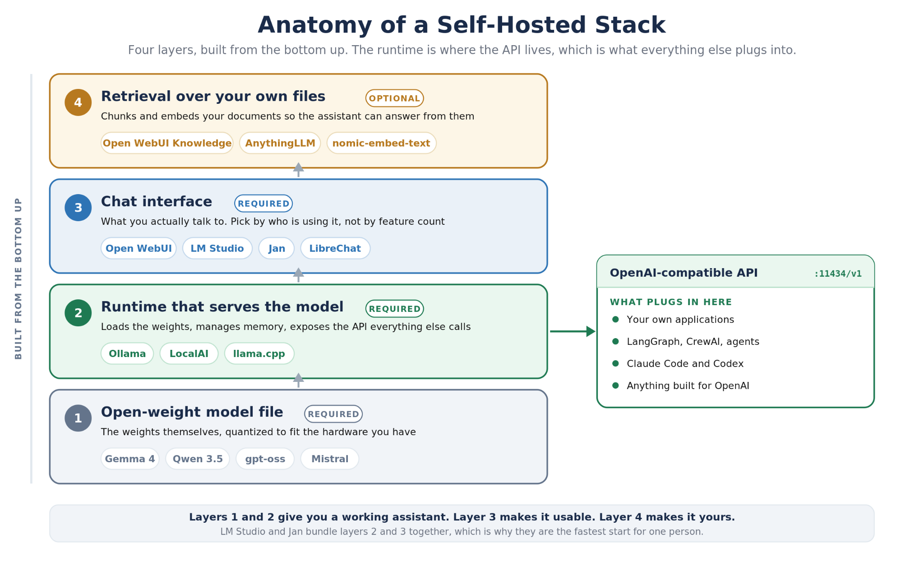Image resolution: width=924 pixels, height=562 pixels.
Task: Click the bullet dot before Your own applications
Action: pyautogui.click(x=615, y=319)
